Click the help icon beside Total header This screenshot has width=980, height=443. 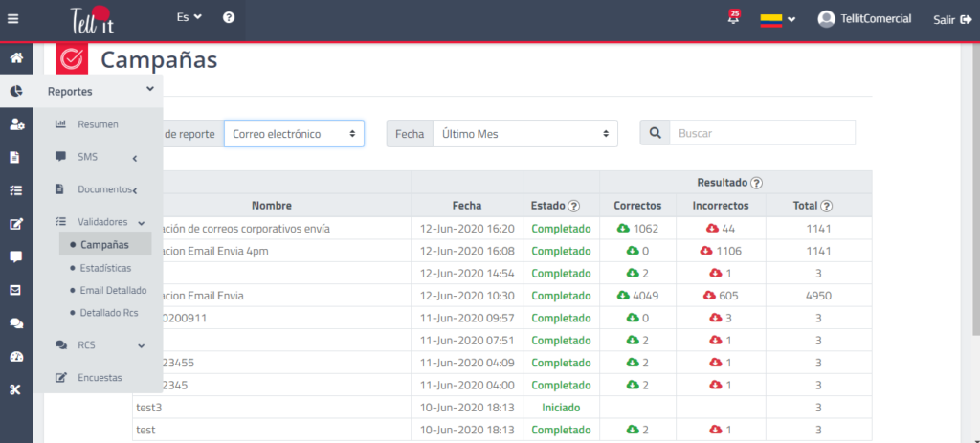pos(826,206)
